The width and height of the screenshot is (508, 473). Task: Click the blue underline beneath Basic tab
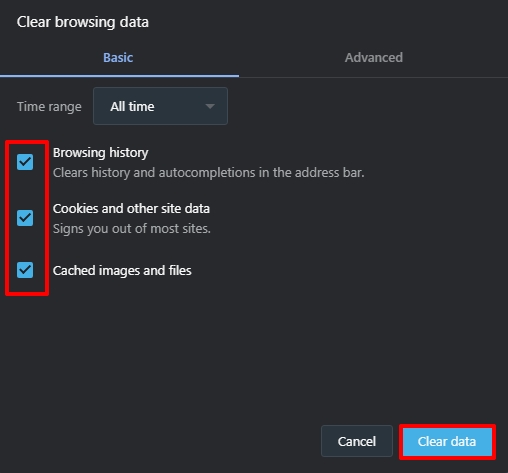(119, 76)
